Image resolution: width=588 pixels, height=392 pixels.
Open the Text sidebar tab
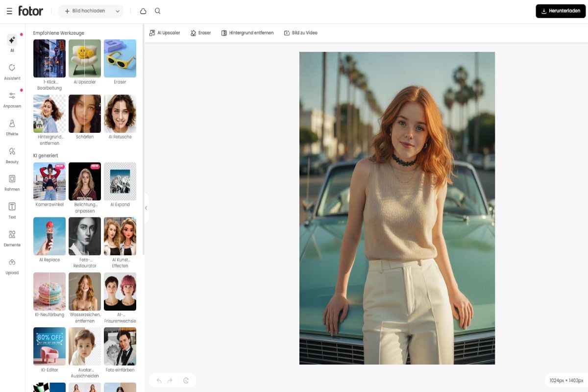pos(12,211)
